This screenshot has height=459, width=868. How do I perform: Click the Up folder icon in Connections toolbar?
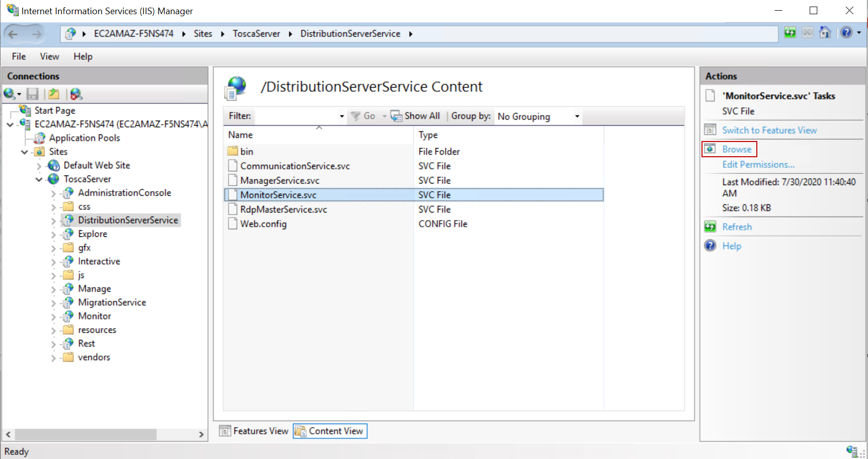pyautogui.click(x=54, y=94)
